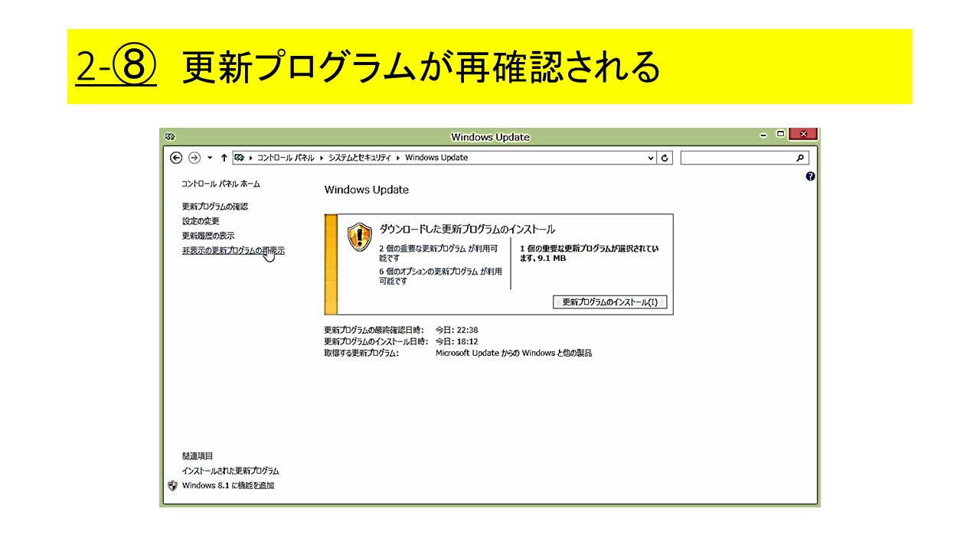Viewport: 980px width, 551px height.
Task: Open 更新履歴の表示 in the sidebar
Action: coord(208,236)
